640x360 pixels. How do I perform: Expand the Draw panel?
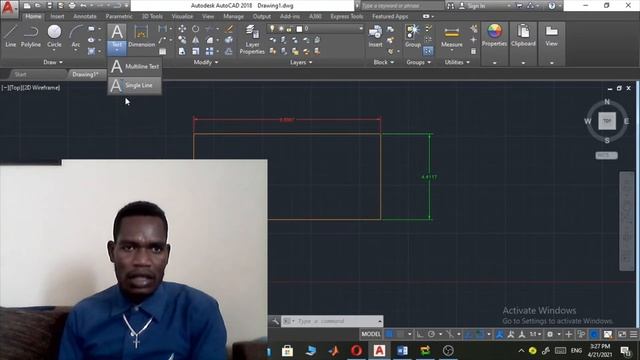[x=53, y=62]
